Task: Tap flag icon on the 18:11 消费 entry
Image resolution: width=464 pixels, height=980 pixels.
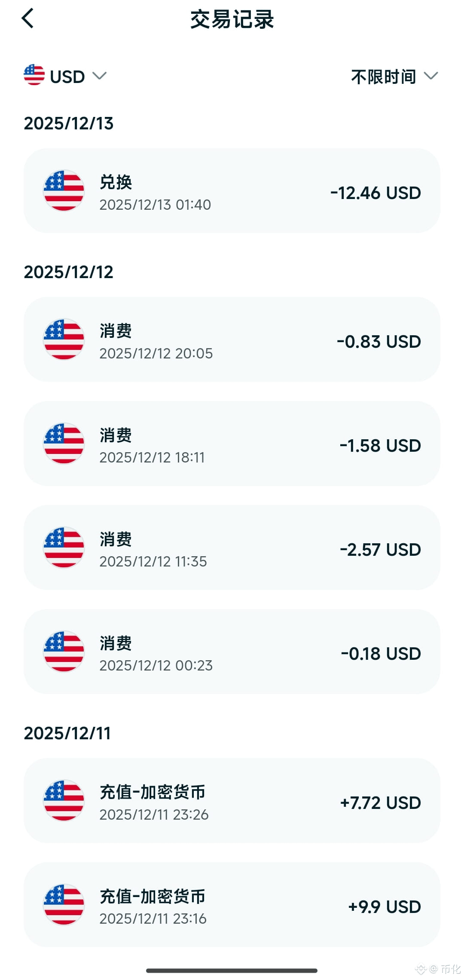Action: tap(64, 443)
